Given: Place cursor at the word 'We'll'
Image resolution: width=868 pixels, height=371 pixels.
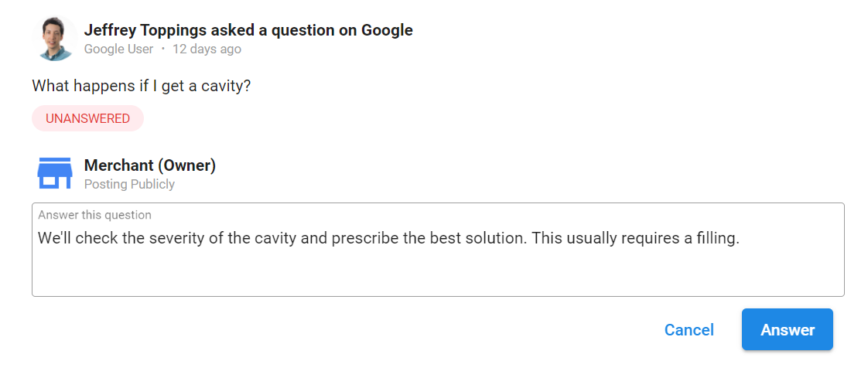Looking at the screenshot, I should (x=54, y=238).
